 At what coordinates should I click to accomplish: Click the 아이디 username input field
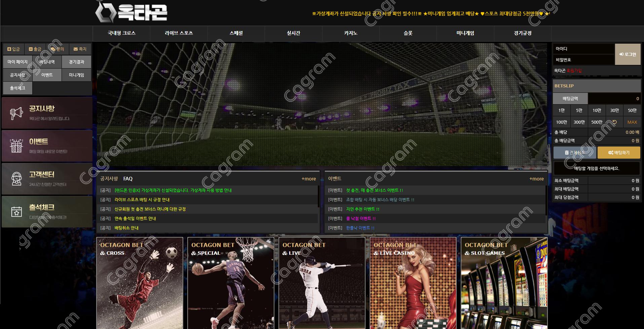point(583,49)
